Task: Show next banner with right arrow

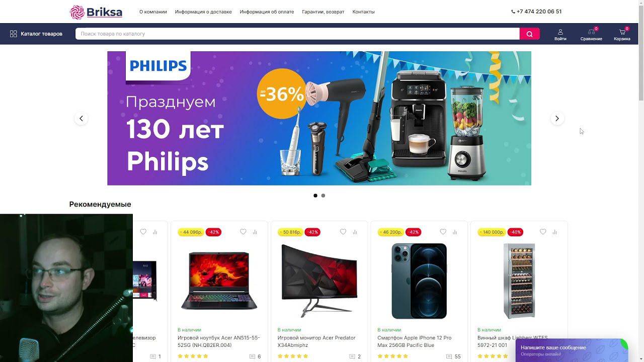Action: [557, 119]
